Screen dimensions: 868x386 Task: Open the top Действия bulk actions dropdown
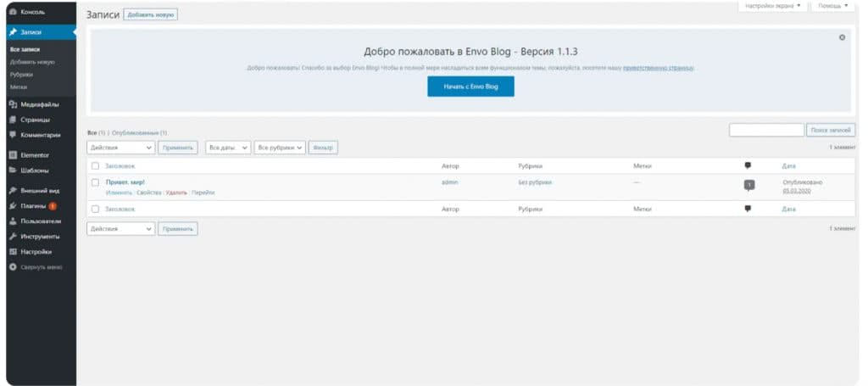[121, 148]
